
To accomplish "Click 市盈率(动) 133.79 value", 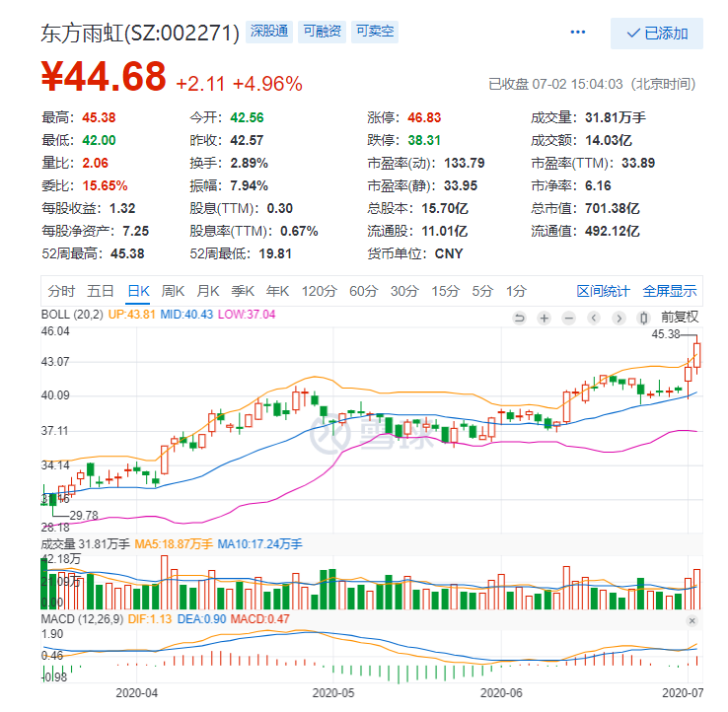I will click(x=465, y=163).
